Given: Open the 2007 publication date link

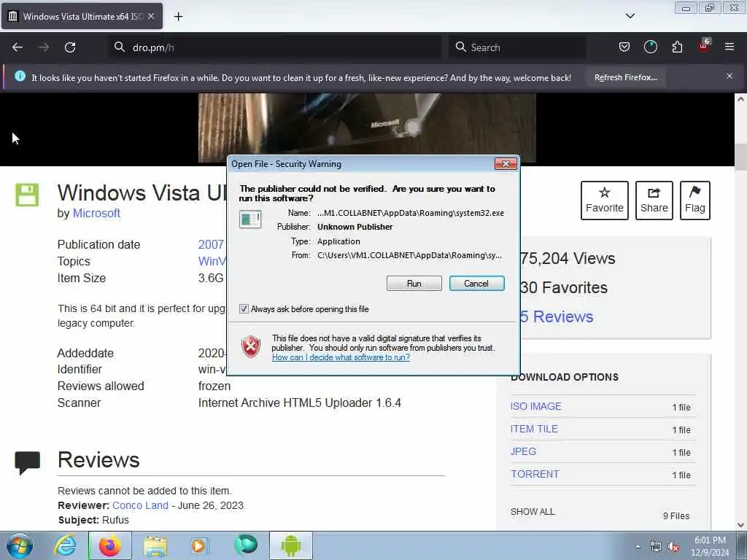Looking at the screenshot, I should [x=211, y=244].
